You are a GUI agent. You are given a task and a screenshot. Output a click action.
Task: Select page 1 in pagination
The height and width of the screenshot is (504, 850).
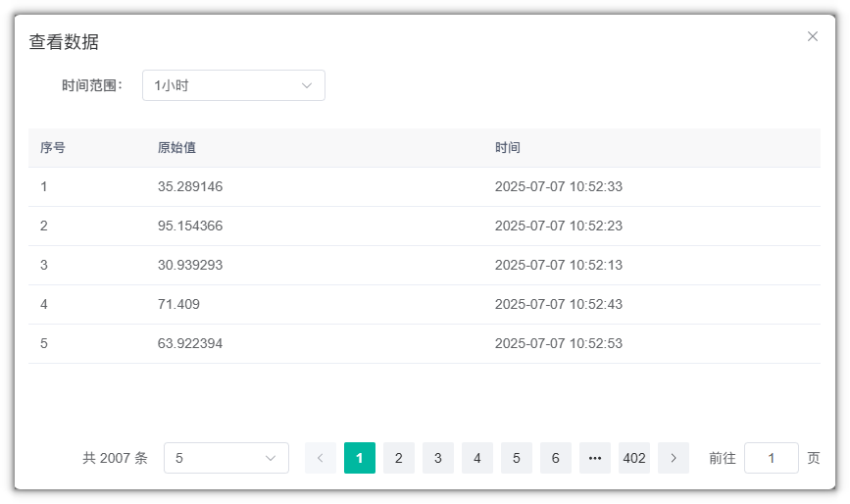pos(360,458)
